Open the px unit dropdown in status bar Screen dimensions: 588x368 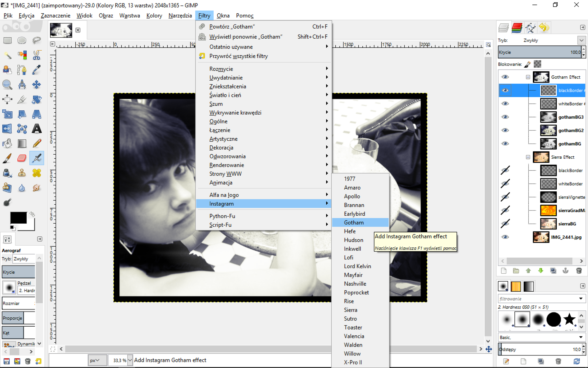(x=97, y=360)
